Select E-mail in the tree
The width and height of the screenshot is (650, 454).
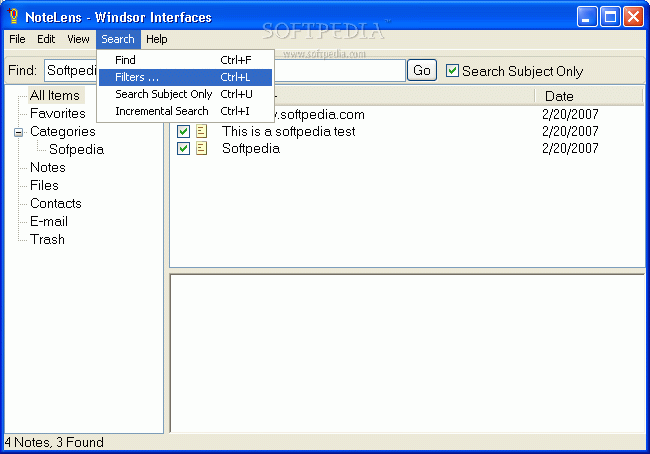(49, 221)
